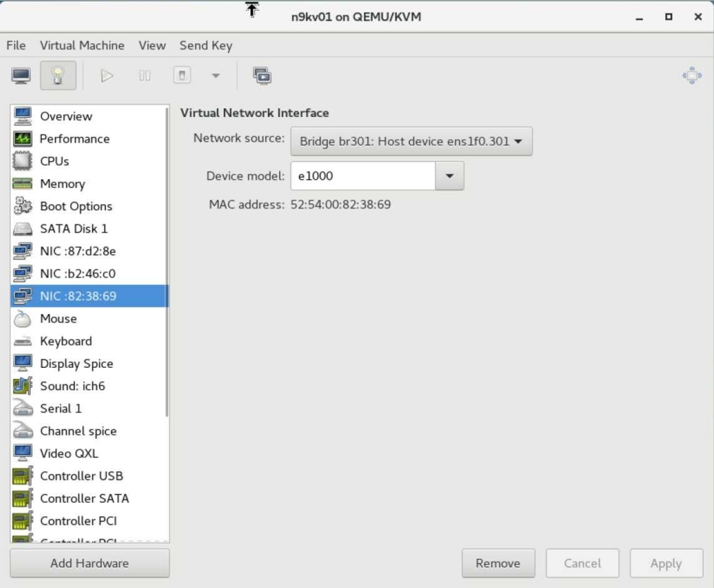This screenshot has height=588, width=714.
Task: Select Channel spice entry
Action: pos(89,431)
